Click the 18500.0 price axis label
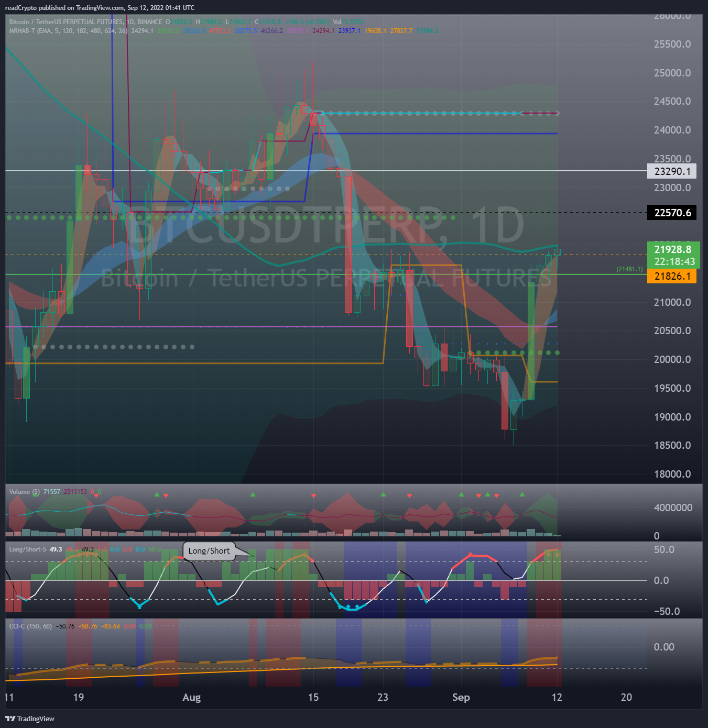 tap(672, 445)
